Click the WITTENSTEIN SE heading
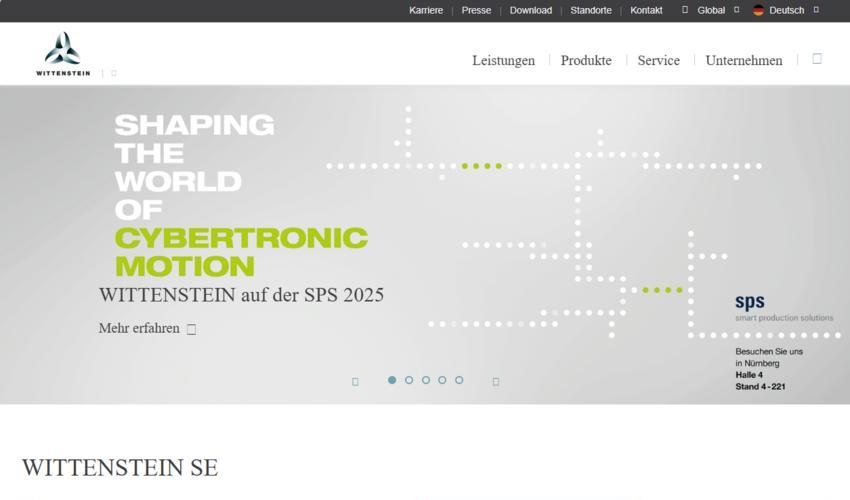The height and width of the screenshot is (500, 850). [120, 467]
